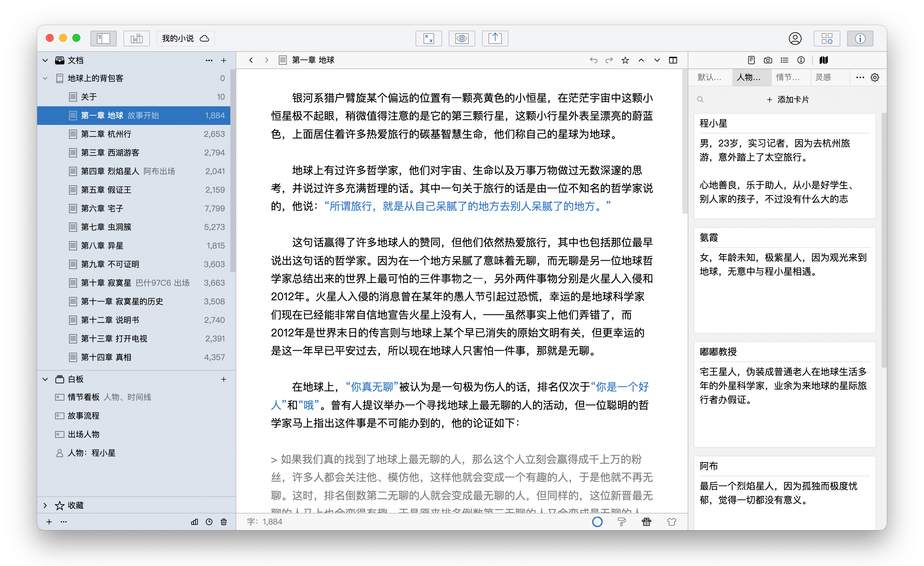924x566 pixels.
Task: Navigate back with the left arrow
Action: tap(251, 60)
